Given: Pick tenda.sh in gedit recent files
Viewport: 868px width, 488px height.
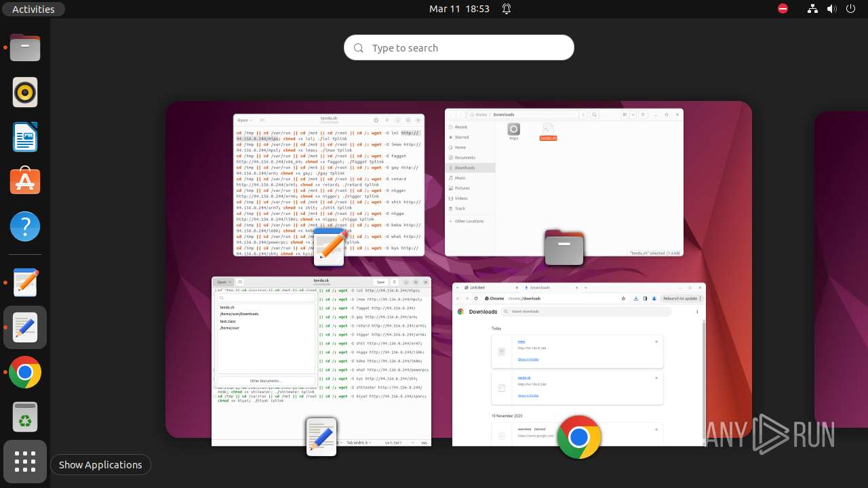Looking at the screenshot, I should click(226, 308).
